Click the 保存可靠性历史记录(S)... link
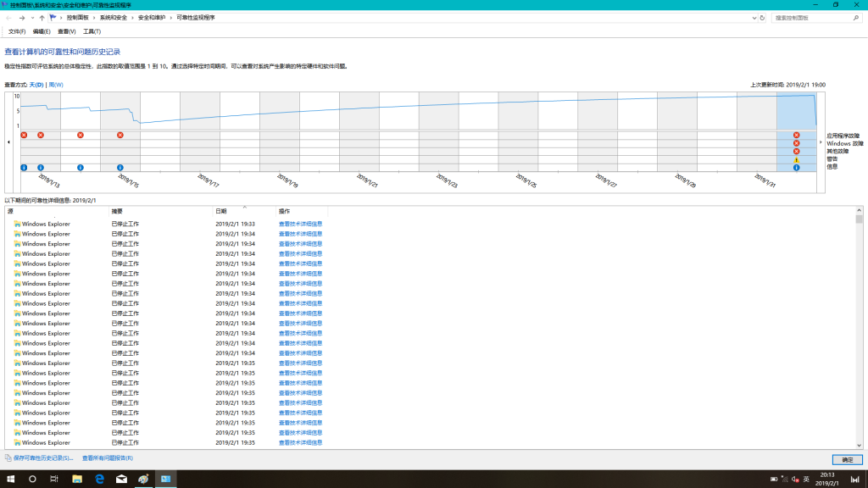This screenshot has height=488, width=868. click(x=44, y=458)
